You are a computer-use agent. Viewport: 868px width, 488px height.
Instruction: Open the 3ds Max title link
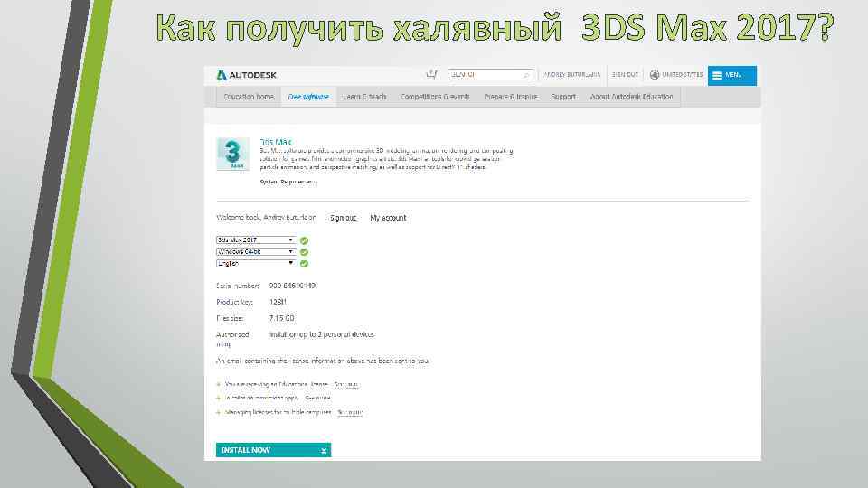pos(275,142)
